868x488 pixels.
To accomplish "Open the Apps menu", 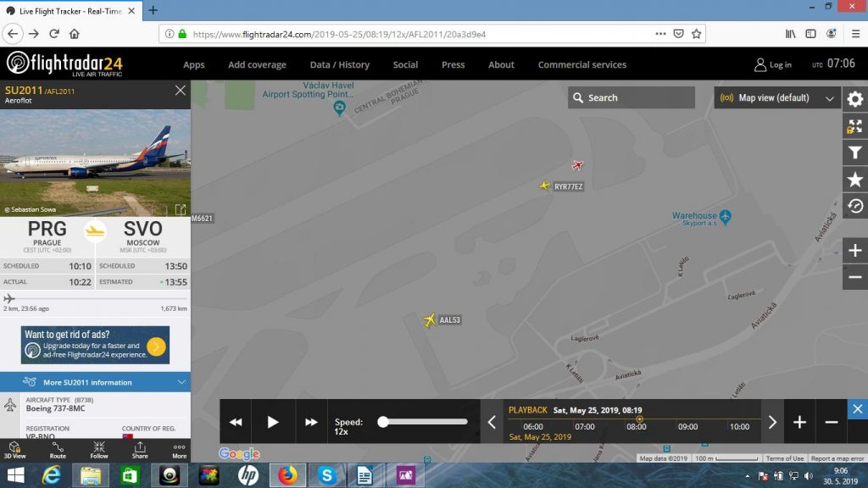I will point(194,64).
